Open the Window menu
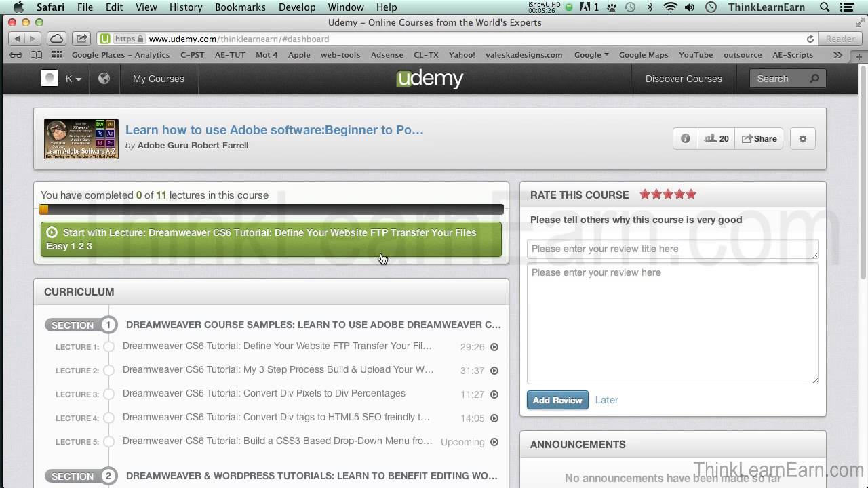The width and height of the screenshot is (868, 488). coord(346,7)
